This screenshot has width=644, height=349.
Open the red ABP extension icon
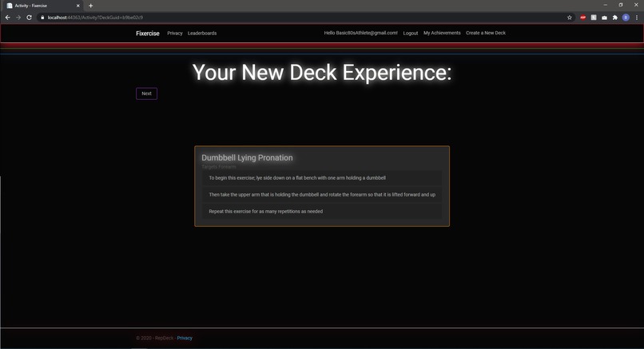pyautogui.click(x=582, y=18)
